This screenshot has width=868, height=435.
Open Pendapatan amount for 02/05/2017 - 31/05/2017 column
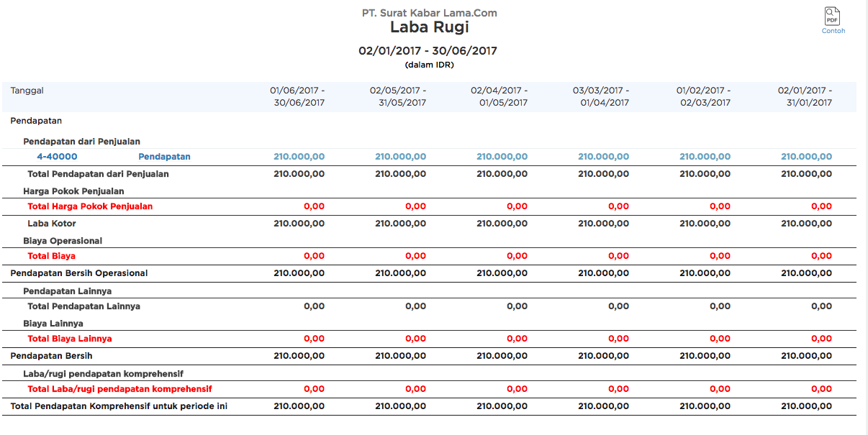tap(400, 157)
